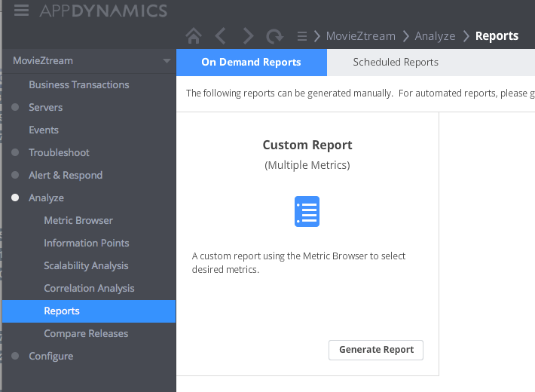Image resolution: width=535 pixels, height=392 pixels.
Task: Click the Custom Report title
Action: click(307, 145)
